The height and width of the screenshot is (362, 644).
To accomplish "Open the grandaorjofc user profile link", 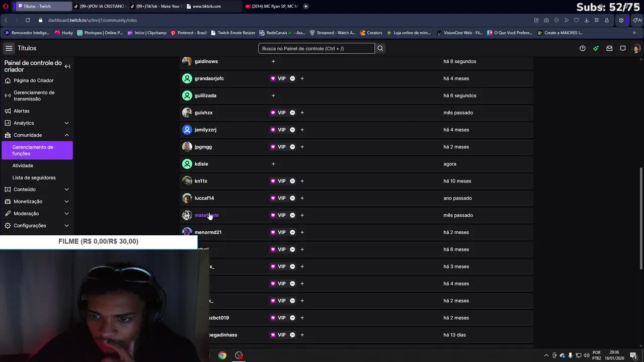I will 209,78.
